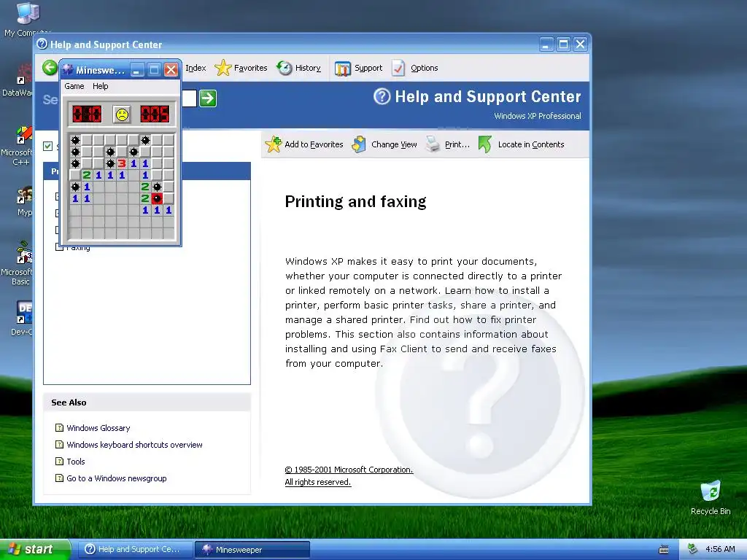Image resolution: width=747 pixels, height=560 pixels.
Task: Click the Minesweeper title bar icon
Action: (68, 70)
